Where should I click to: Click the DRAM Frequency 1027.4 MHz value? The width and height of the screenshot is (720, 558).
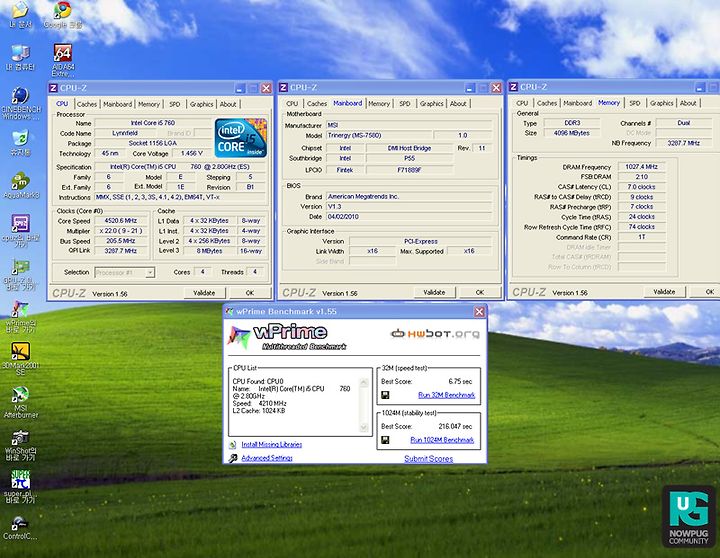(x=641, y=167)
